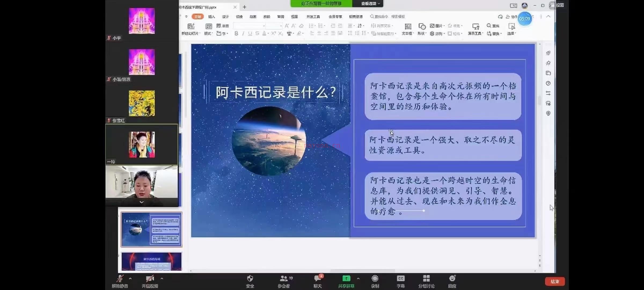Click the red 结束 end meeting button
The image size is (644, 290).
[x=555, y=281]
